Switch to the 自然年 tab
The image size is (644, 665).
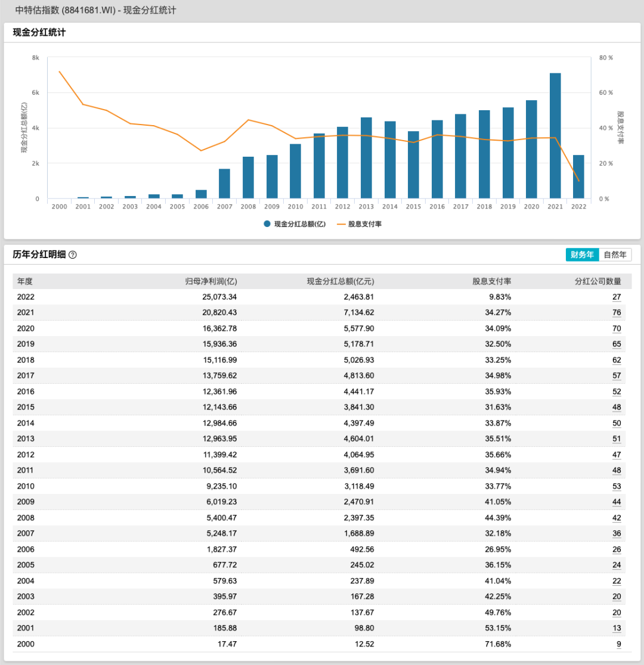click(x=615, y=254)
